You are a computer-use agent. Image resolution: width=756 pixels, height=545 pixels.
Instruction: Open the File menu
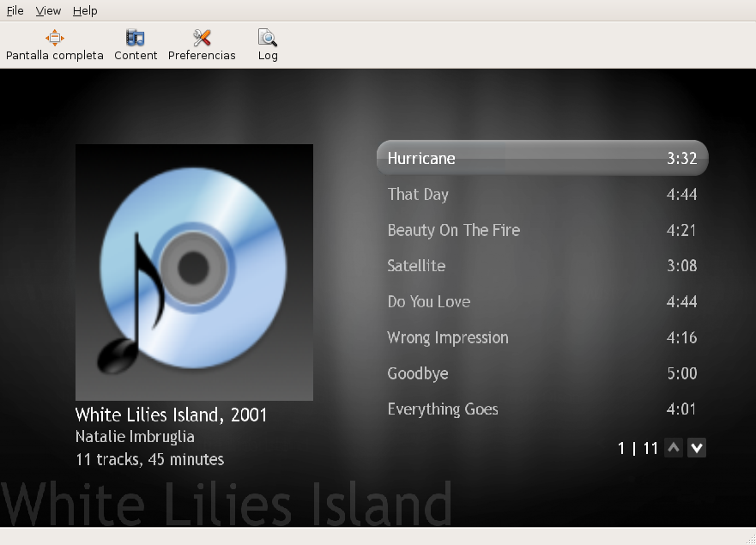pyautogui.click(x=15, y=11)
